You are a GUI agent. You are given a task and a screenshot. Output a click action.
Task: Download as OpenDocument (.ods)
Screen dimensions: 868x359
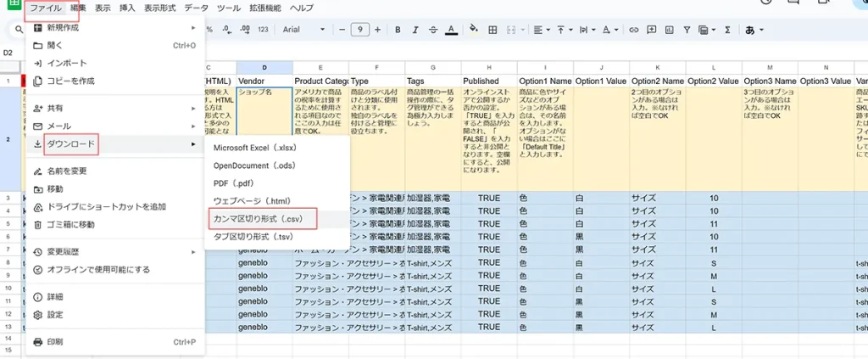[277, 165]
